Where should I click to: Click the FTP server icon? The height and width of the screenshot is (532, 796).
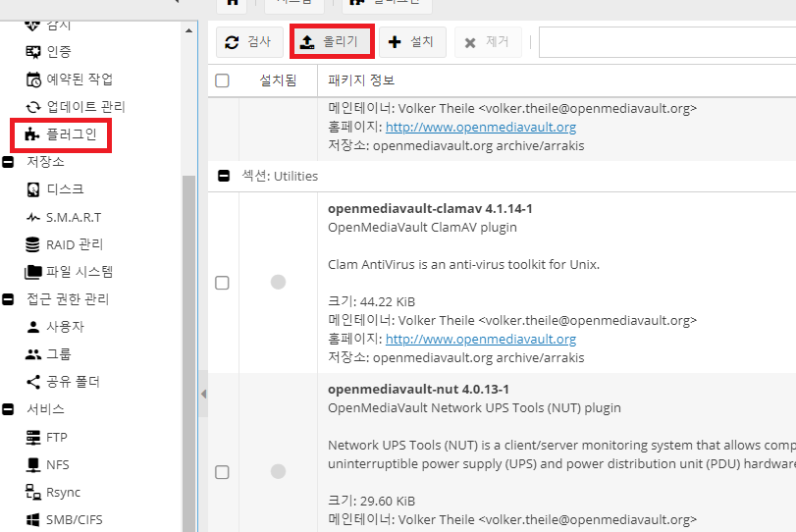coord(33,437)
